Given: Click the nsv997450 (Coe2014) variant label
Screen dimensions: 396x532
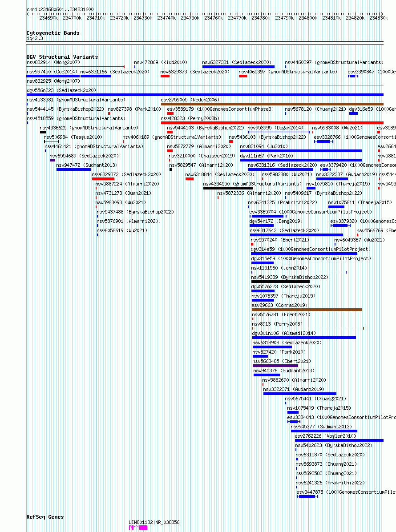Looking at the screenshot, I should (x=52, y=72).
